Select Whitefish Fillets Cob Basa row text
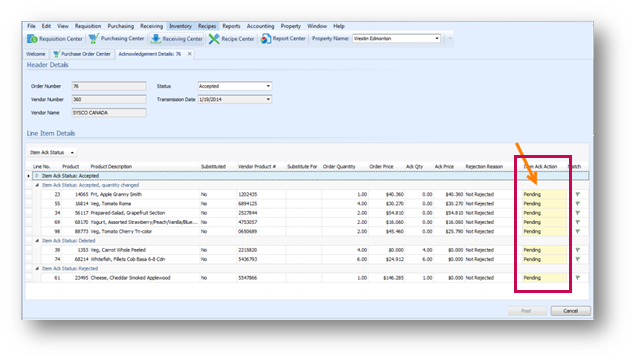Viewport: 636px width, 362px height. 128,259
